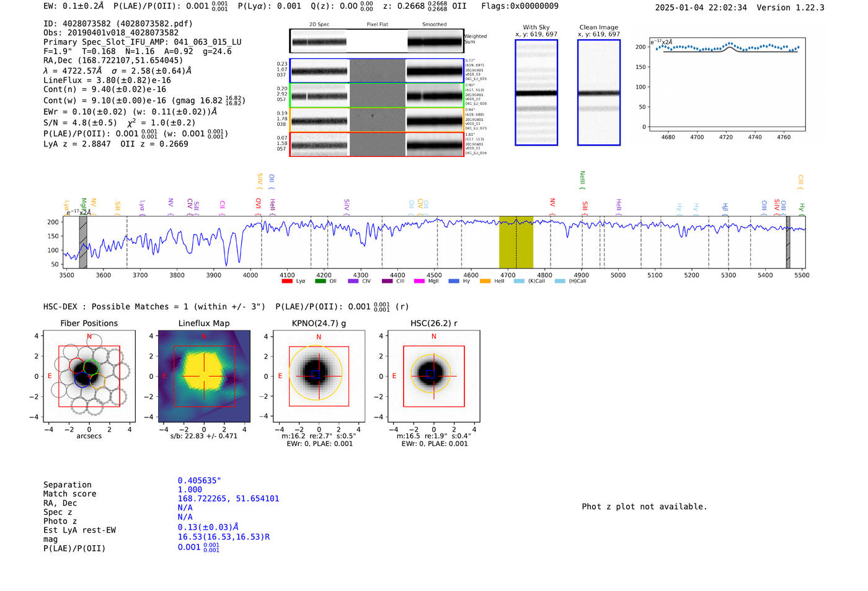Viewport: 868px width, 591px height.
Task: Click the green OII legend swatch
Action: (x=321, y=282)
